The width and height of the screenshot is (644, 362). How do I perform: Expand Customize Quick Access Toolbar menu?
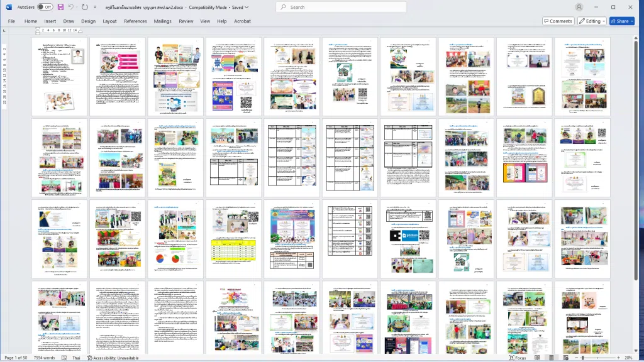[94, 7]
